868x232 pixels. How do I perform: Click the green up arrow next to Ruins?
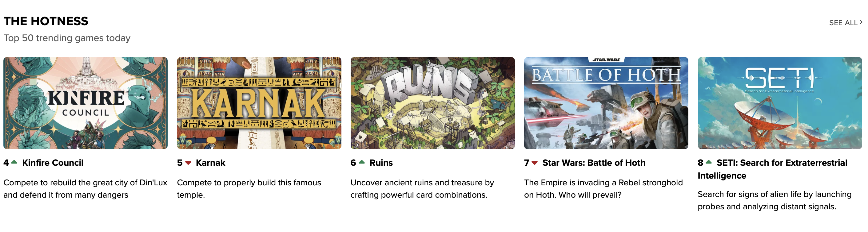click(362, 162)
